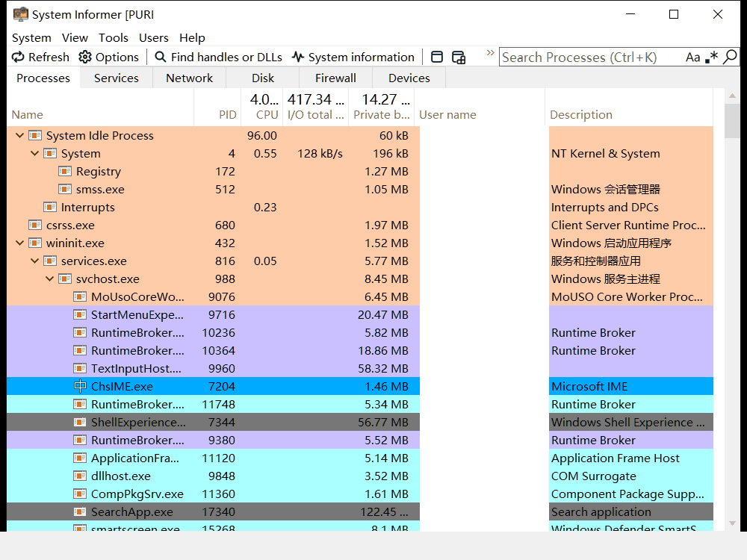Click the MoUsoCoreWorker process icon

[x=80, y=296]
